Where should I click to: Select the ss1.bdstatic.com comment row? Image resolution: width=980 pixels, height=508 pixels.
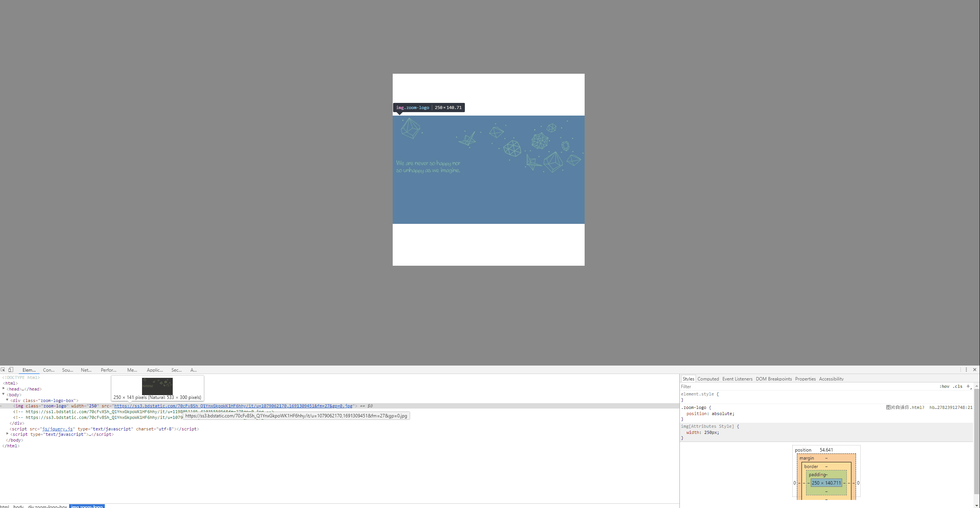(x=144, y=412)
